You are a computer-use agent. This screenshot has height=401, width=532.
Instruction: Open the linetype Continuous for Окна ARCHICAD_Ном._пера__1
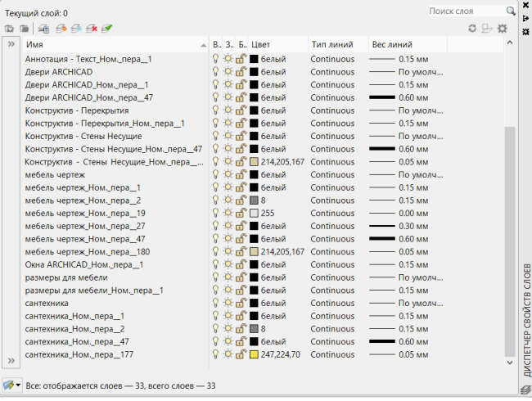[x=332, y=264]
